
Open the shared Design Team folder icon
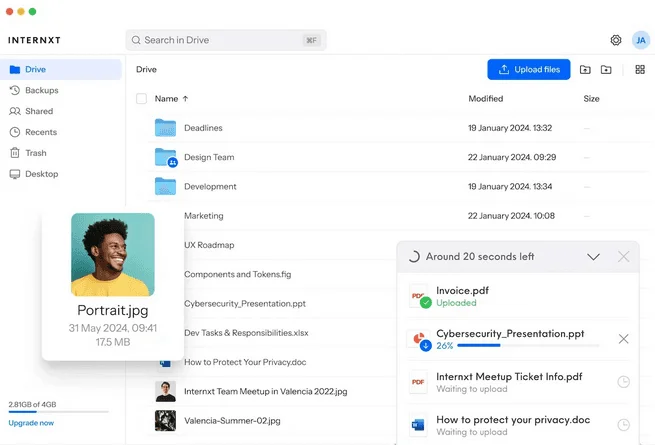[166, 158]
